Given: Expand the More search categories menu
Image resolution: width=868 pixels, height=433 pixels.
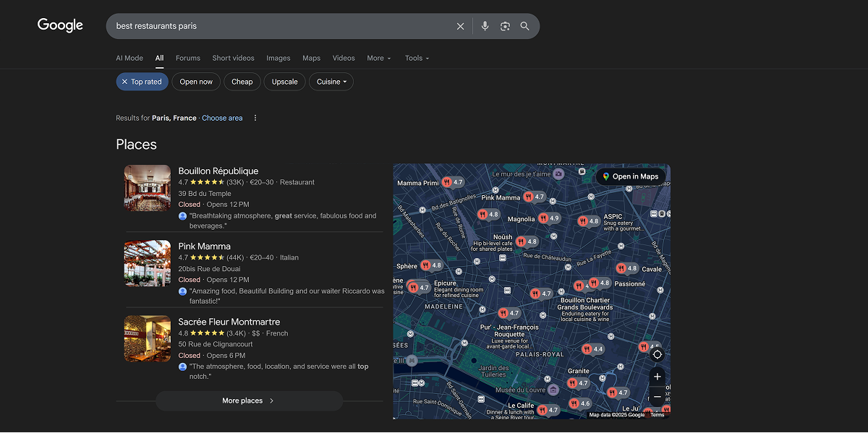Looking at the screenshot, I should coord(378,58).
